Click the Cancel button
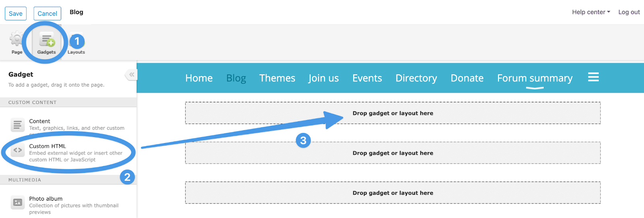This screenshot has width=644, height=218. pyautogui.click(x=47, y=13)
